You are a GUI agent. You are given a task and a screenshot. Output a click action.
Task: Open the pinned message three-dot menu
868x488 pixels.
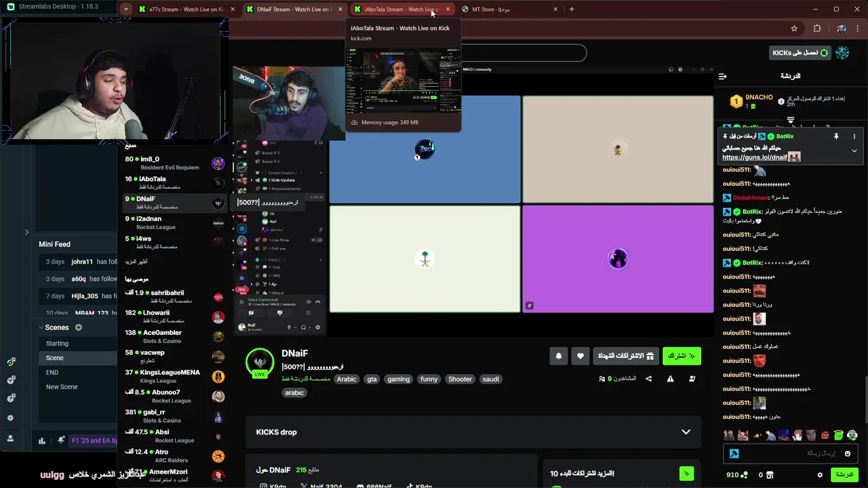(x=854, y=136)
